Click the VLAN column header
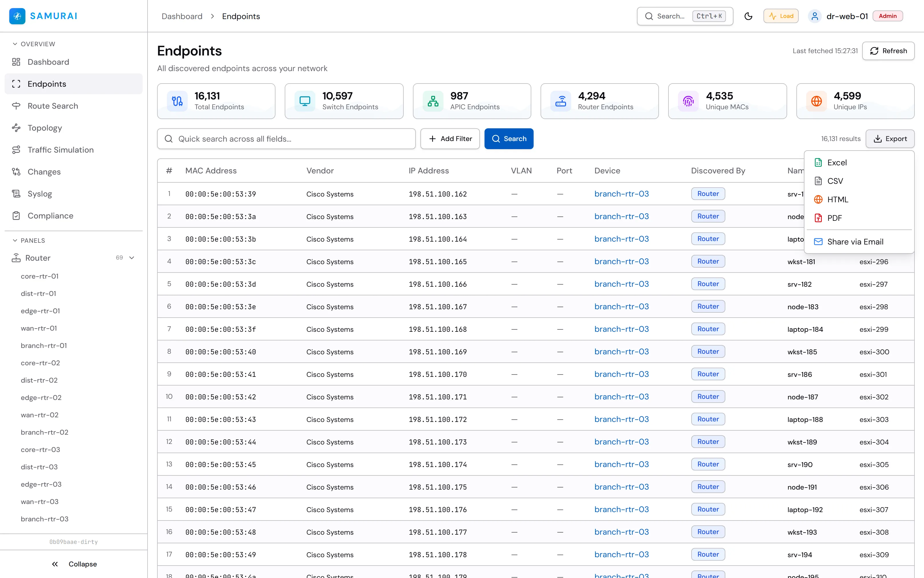Image resolution: width=924 pixels, height=578 pixels. [521, 171]
